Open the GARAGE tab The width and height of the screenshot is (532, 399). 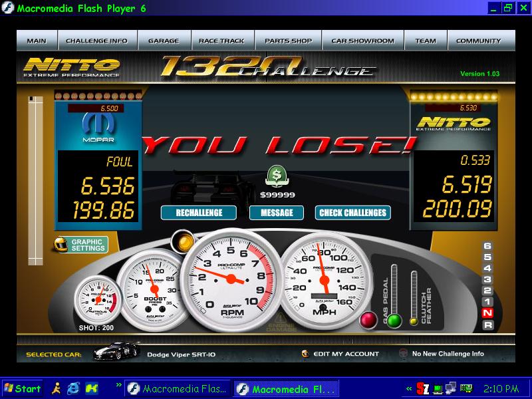(x=164, y=41)
